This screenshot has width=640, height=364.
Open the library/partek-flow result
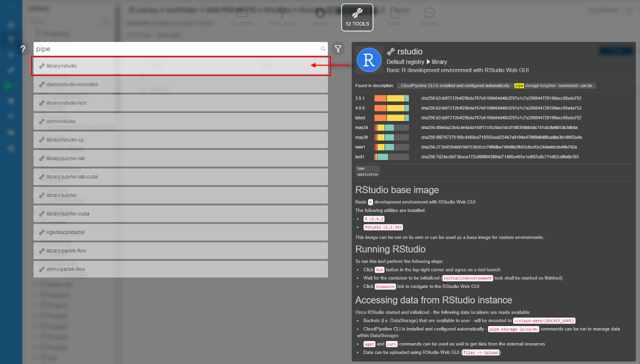[x=180, y=250]
